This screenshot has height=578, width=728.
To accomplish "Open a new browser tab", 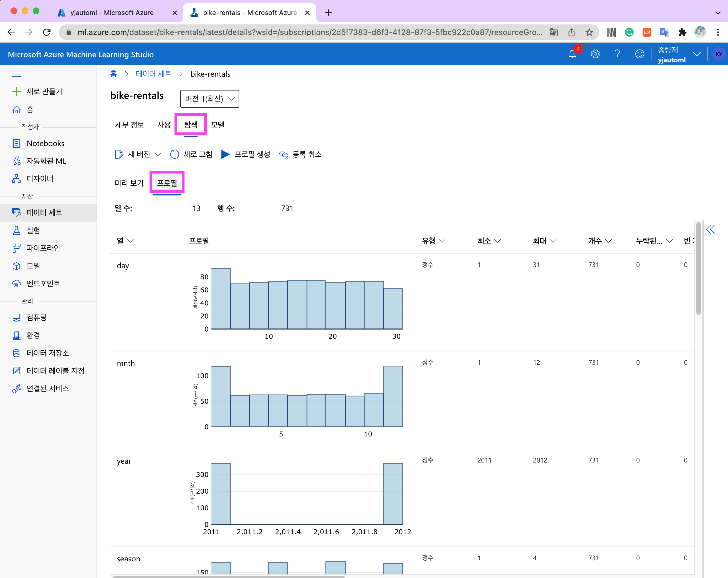I will tap(328, 13).
